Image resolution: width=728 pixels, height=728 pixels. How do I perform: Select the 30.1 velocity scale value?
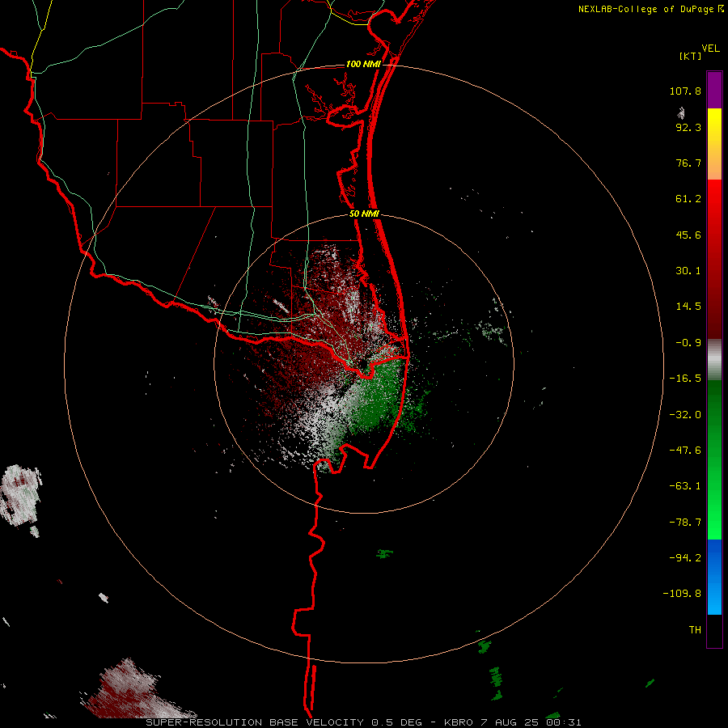click(x=688, y=271)
